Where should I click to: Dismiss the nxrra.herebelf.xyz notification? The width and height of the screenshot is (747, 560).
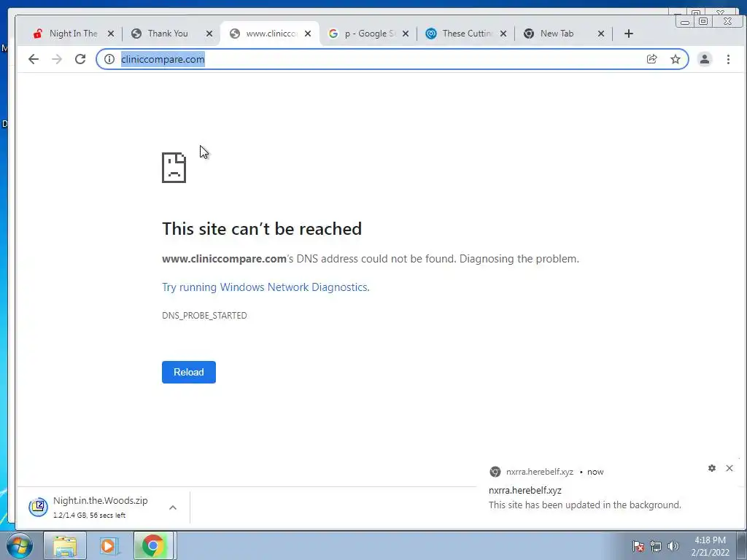click(729, 468)
